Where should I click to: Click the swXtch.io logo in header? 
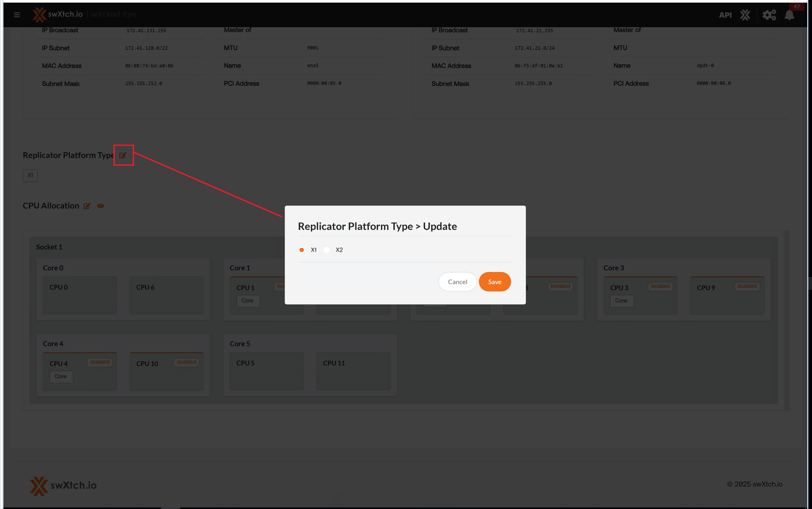click(x=58, y=15)
